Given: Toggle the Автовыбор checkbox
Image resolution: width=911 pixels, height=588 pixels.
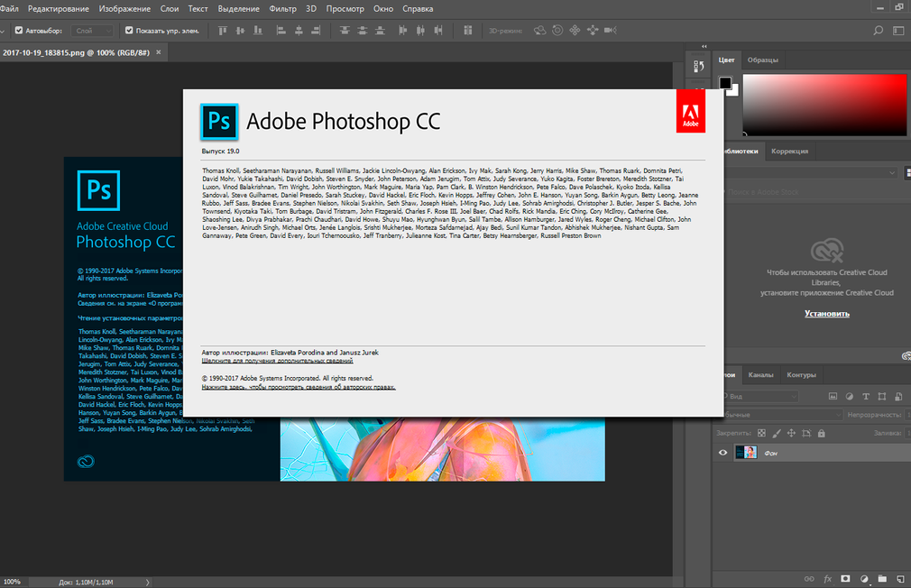Looking at the screenshot, I should click(x=19, y=31).
